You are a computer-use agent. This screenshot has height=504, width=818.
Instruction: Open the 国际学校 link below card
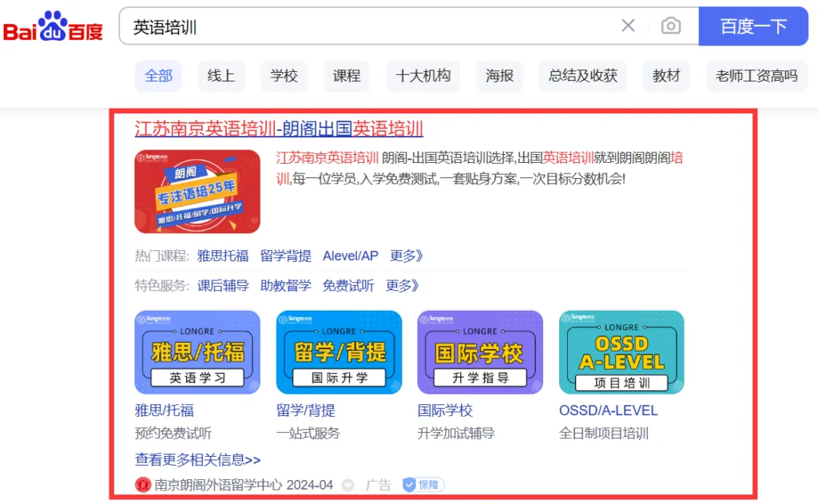click(445, 411)
